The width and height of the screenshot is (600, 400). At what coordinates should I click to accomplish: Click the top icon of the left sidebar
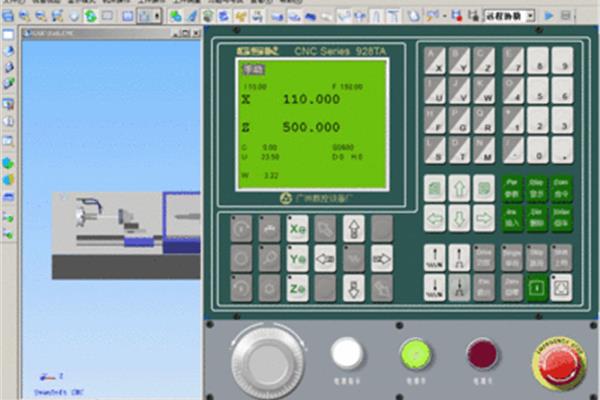tap(8, 34)
